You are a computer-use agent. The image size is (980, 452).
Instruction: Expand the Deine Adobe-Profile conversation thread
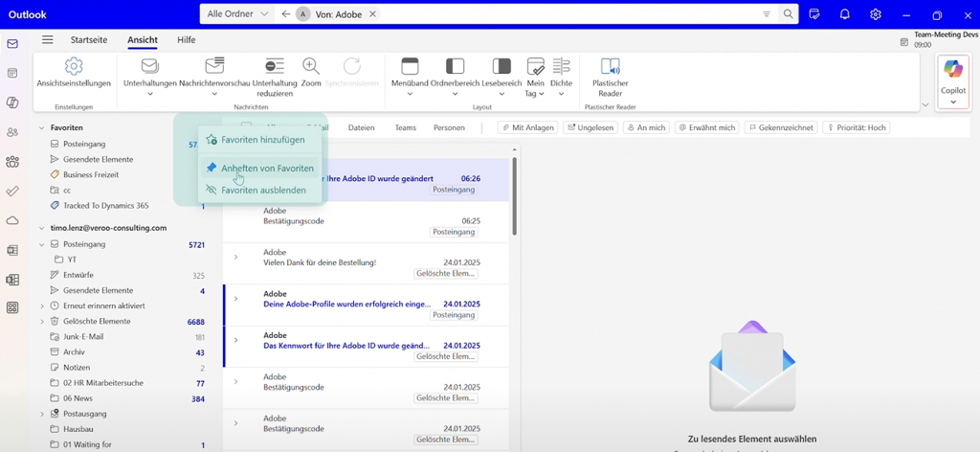235,299
